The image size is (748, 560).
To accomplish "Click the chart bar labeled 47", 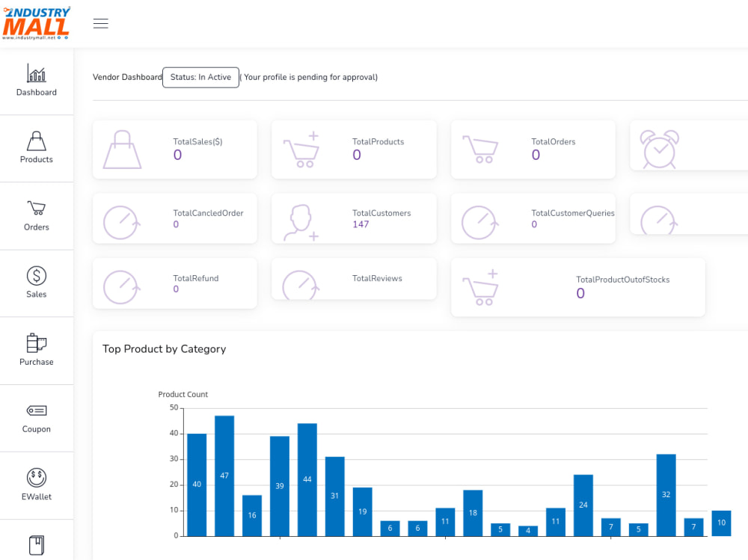I will [224, 476].
